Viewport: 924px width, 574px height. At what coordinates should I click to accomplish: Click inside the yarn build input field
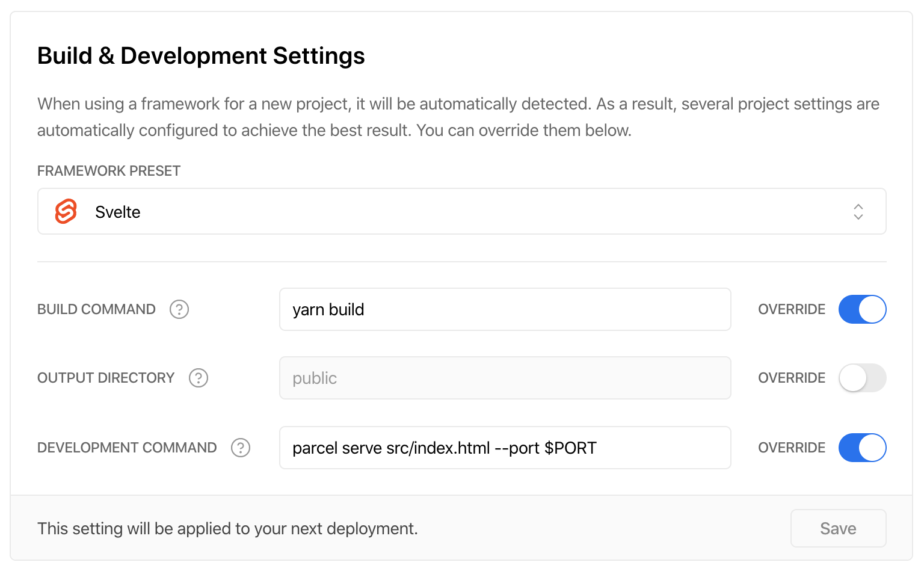pos(505,309)
